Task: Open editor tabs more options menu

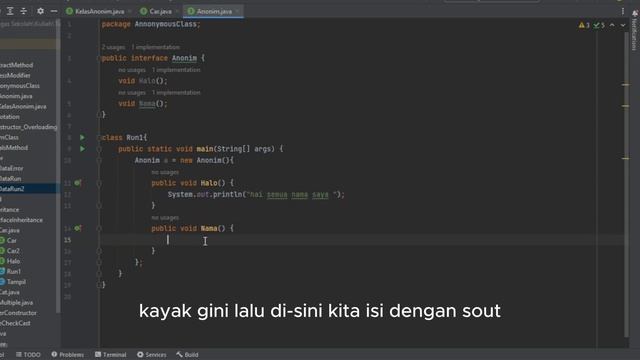Action: pos(622,11)
